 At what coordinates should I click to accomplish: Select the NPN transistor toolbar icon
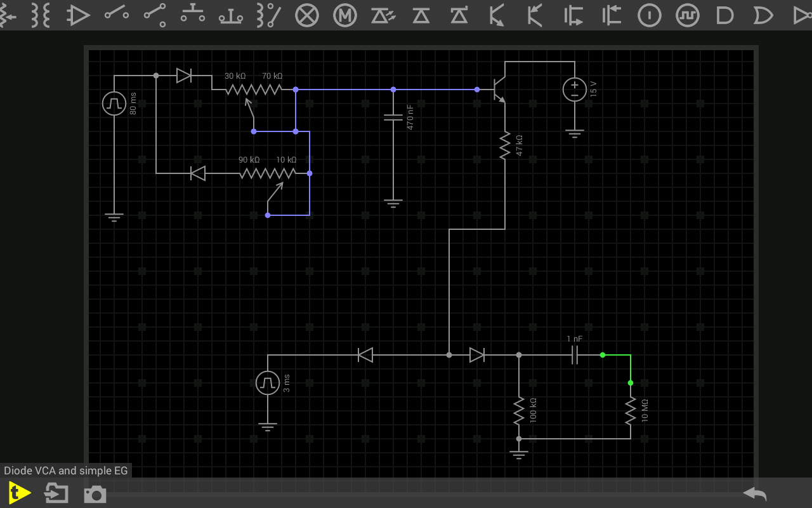(497, 15)
